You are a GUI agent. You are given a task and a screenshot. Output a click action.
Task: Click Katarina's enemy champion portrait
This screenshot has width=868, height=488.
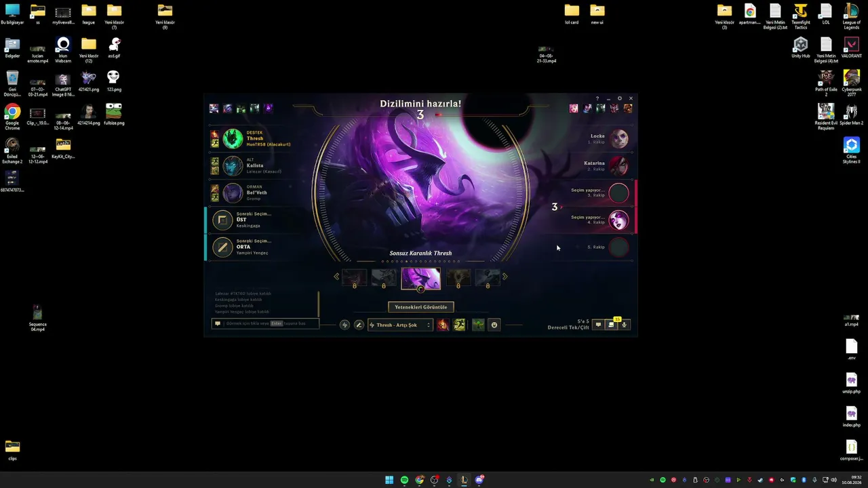[618, 166]
